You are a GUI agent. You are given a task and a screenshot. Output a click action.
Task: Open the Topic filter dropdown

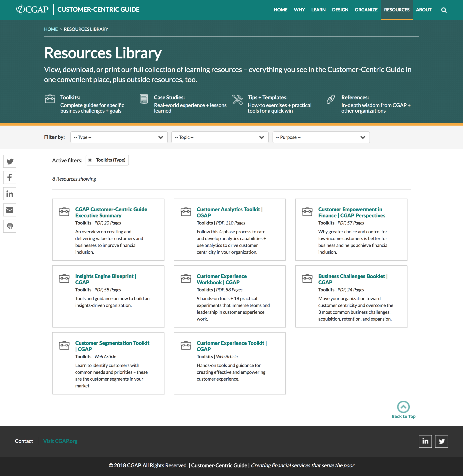point(220,137)
